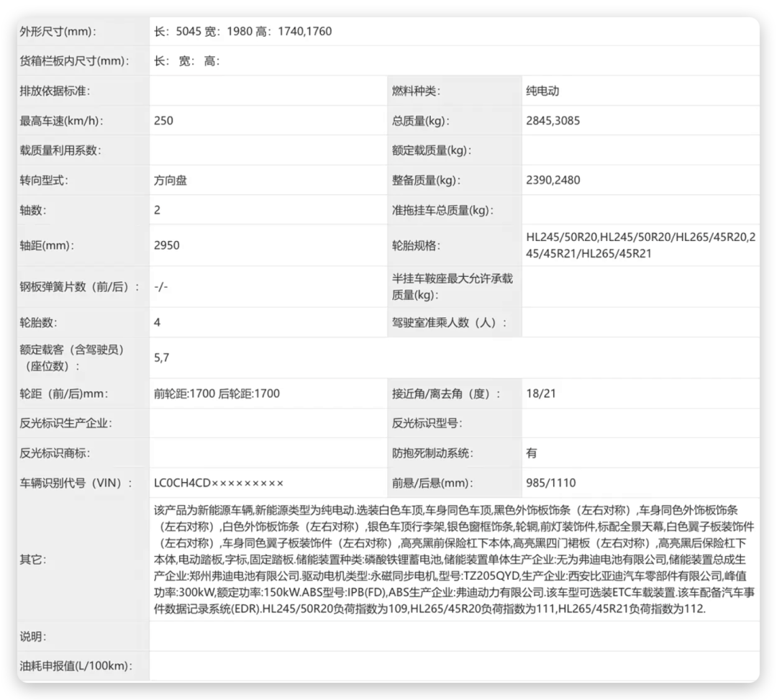Viewport: 777px width, 700px height.
Task: Select the curb weight value 2390,2480
Action: tap(553, 181)
